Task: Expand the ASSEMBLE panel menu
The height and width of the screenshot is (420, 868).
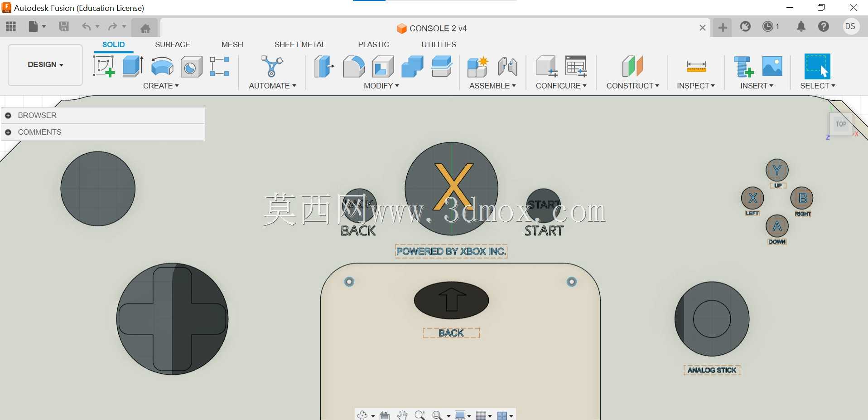Action: [492, 86]
